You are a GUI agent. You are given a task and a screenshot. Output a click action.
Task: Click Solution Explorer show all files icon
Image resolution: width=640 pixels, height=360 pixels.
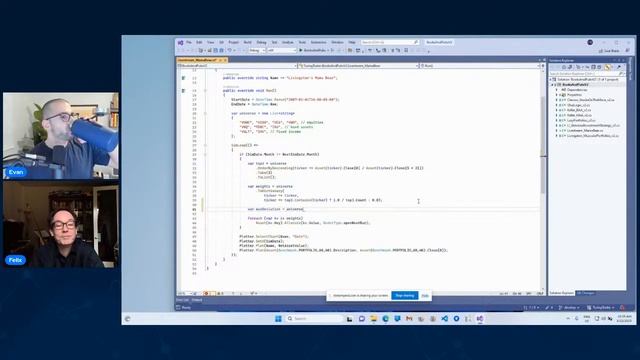(x=599, y=67)
